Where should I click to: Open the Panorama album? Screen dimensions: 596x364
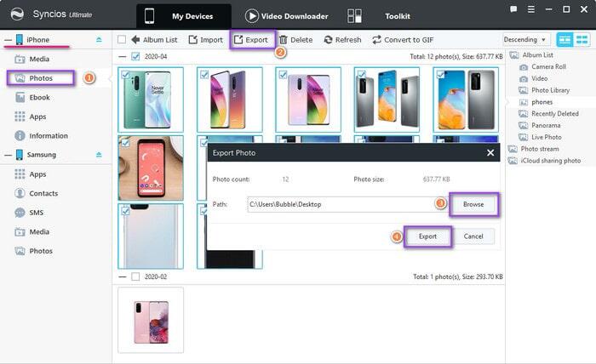tap(540, 125)
